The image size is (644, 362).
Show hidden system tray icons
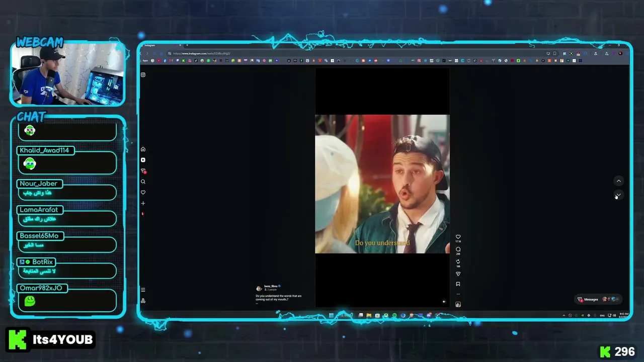564,315
